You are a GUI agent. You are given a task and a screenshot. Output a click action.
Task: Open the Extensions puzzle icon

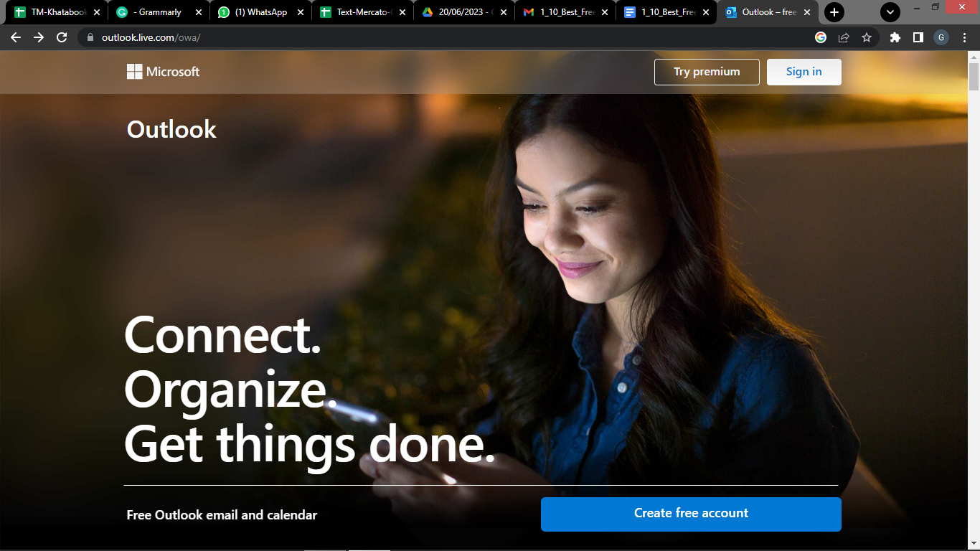(895, 37)
